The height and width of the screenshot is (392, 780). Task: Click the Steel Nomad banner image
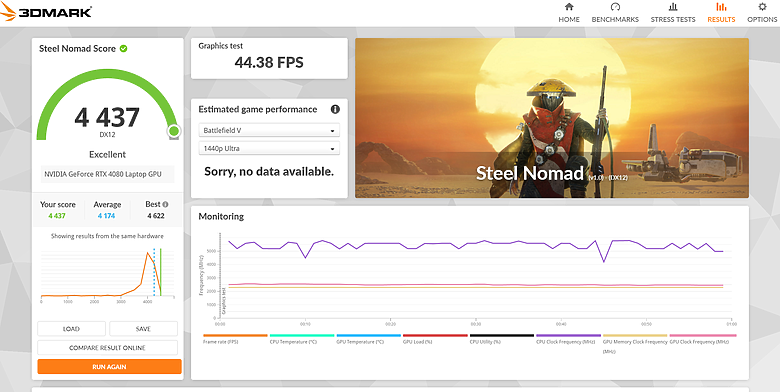(552, 118)
